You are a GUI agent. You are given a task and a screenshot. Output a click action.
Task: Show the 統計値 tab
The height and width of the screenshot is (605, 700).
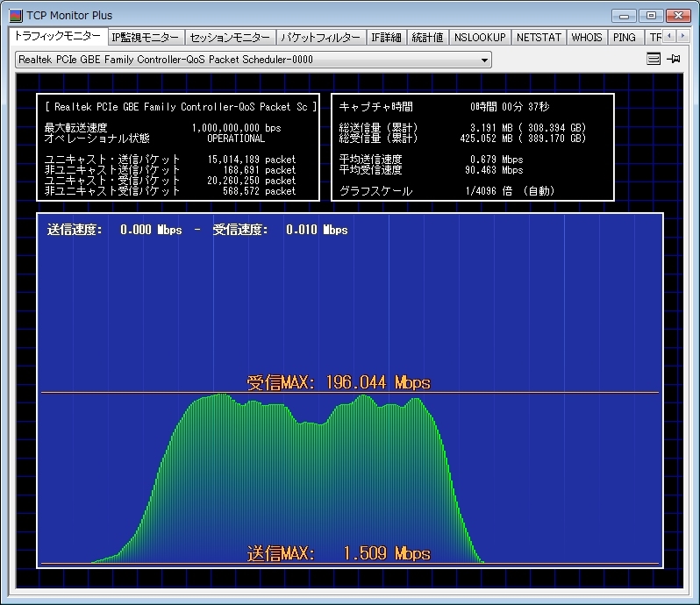pos(427,38)
